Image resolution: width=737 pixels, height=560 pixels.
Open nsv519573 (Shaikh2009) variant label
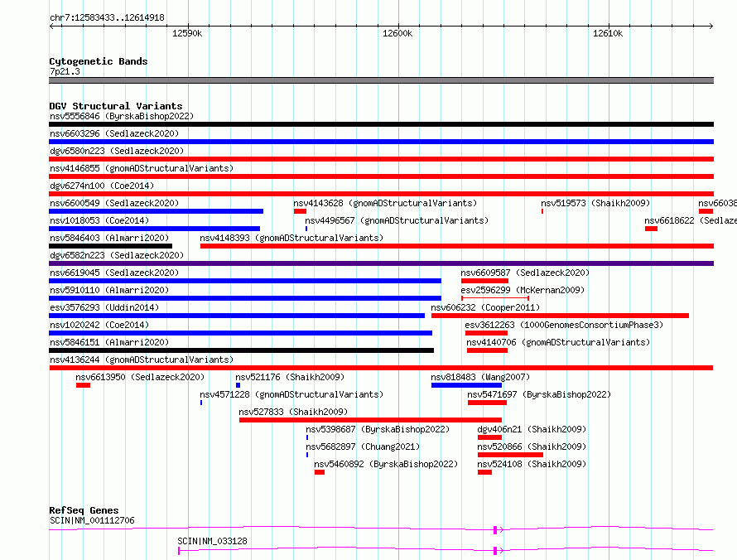[595, 203]
